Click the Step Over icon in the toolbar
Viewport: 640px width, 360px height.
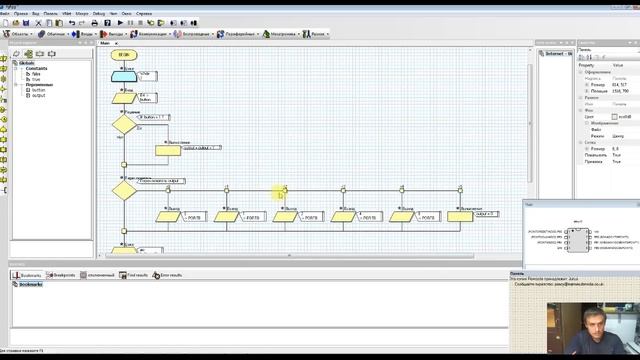[x=161, y=23]
